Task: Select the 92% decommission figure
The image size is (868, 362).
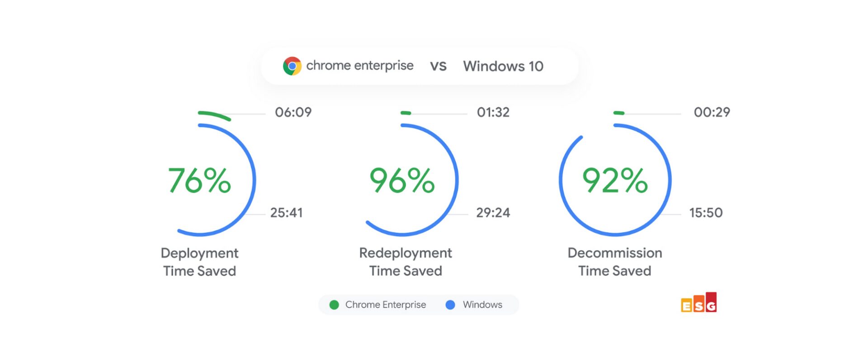Action: (x=614, y=181)
